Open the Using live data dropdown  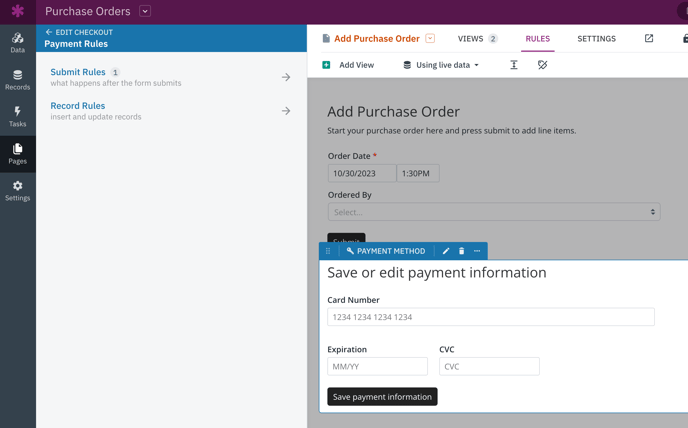[x=441, y=65]
